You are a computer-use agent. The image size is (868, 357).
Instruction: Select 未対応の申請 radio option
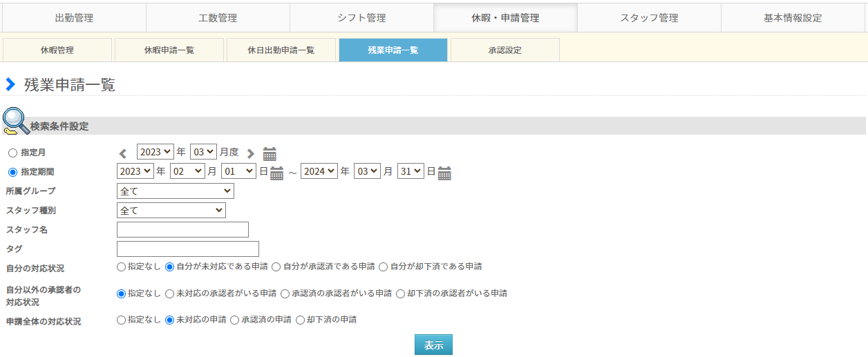click(x=169, y=320)
